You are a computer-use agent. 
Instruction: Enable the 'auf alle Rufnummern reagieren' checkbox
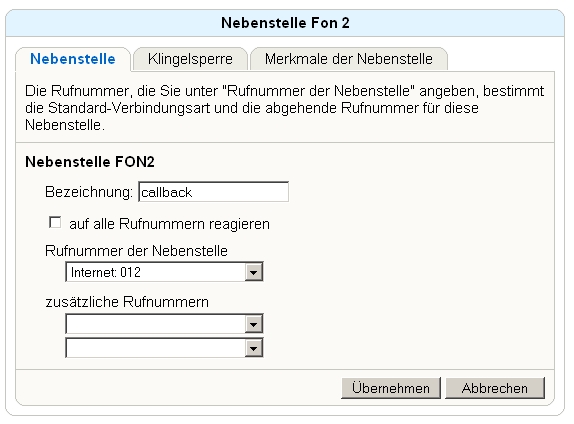point(55,222)
